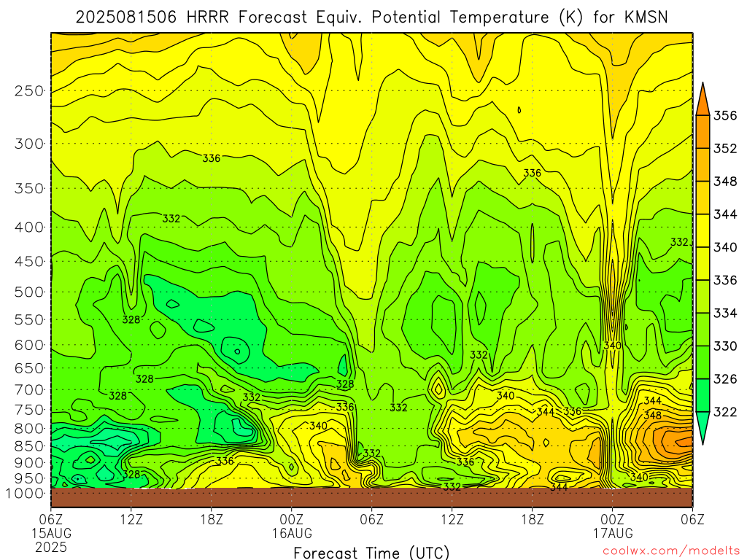This screenshot has height=560, width=747.
Task: Click the 750 pressure level label
Action: [x=29, y=410]
